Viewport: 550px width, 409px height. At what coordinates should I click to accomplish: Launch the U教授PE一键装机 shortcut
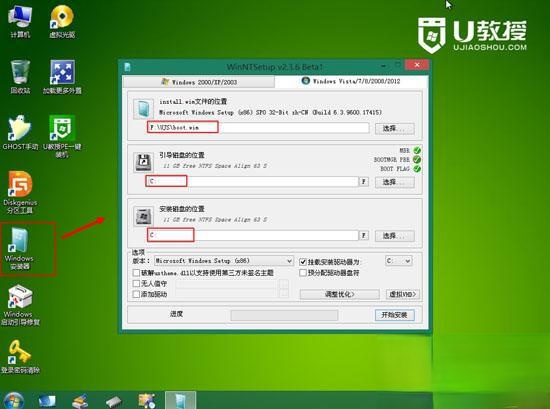coord(62,137)
